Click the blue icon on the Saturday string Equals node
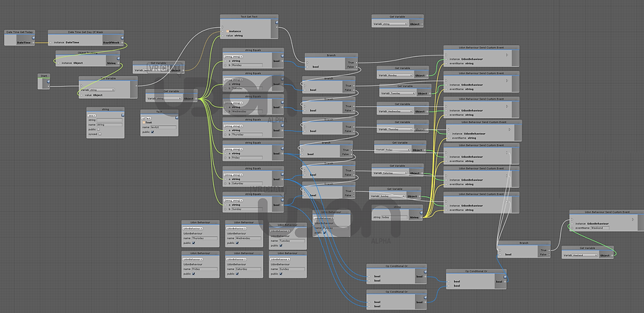 pos(282,174)
